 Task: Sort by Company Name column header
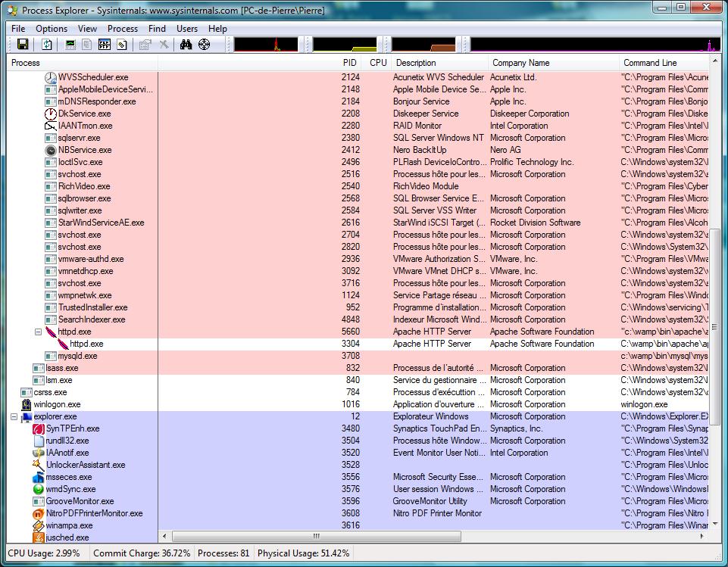[x=520, y=63]
